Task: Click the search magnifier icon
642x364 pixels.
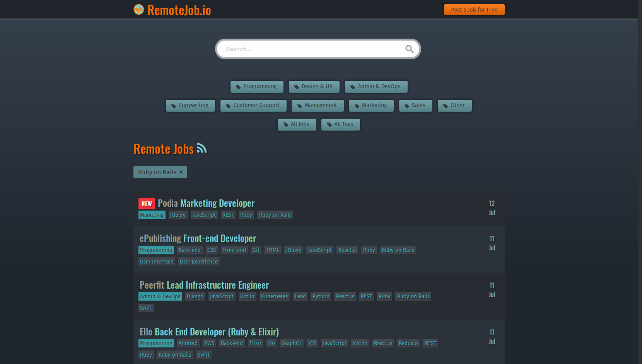Action: pos(410,49)
